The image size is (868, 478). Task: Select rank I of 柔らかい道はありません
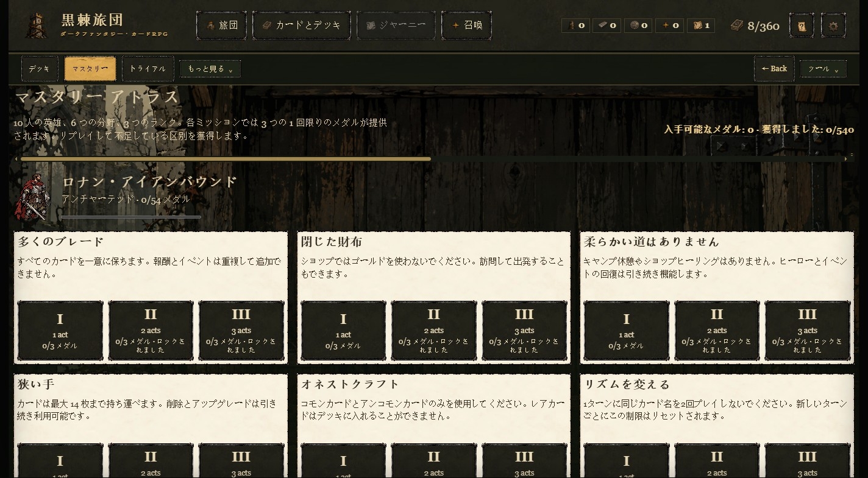point(627,331)
